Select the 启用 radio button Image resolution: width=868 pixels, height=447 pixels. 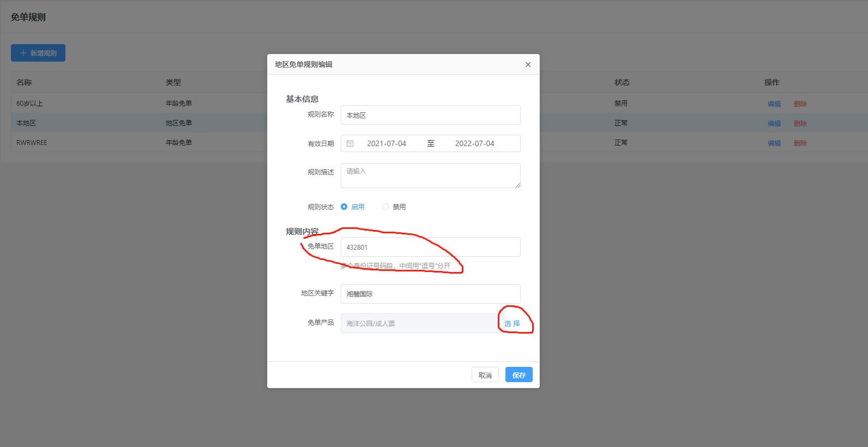coord(344,207)
